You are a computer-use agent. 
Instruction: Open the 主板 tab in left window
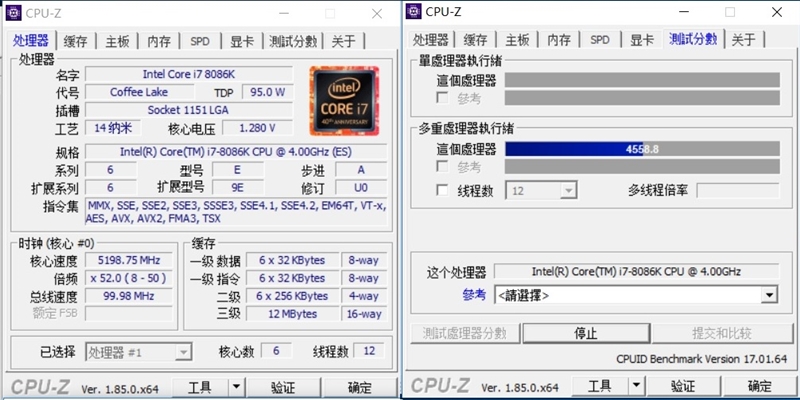tap(117, 41)
